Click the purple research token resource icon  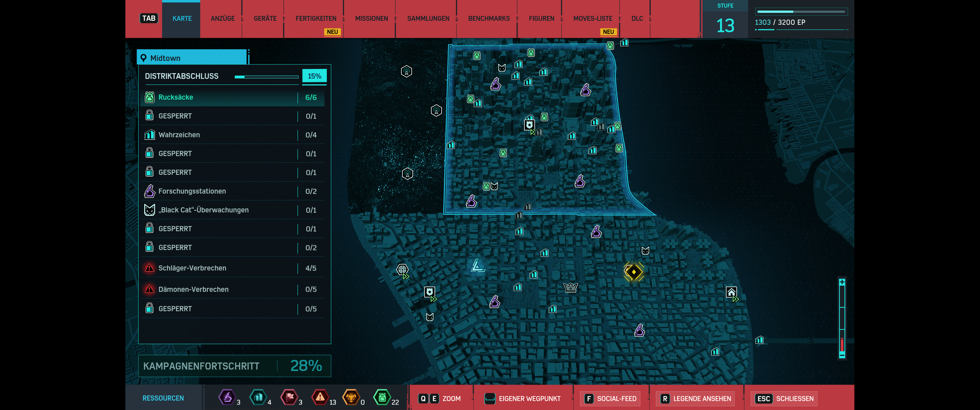pyautogui.click(x=227, y=397)
